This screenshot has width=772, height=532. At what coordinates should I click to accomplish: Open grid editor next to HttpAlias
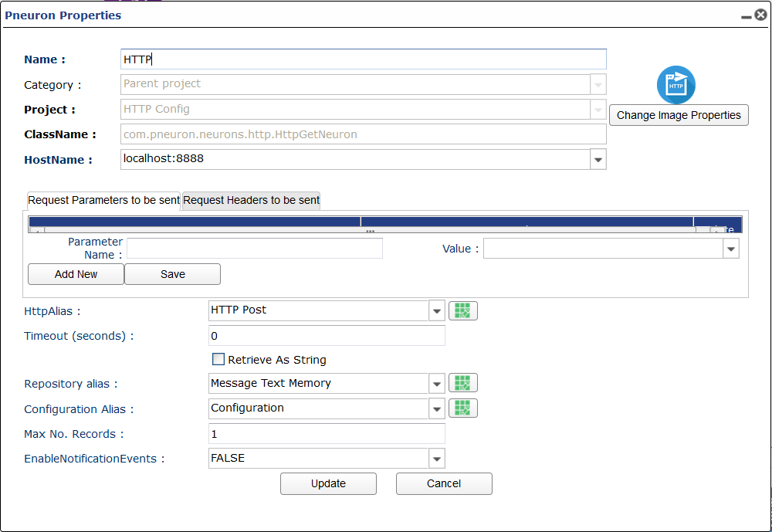coord(462,311)
